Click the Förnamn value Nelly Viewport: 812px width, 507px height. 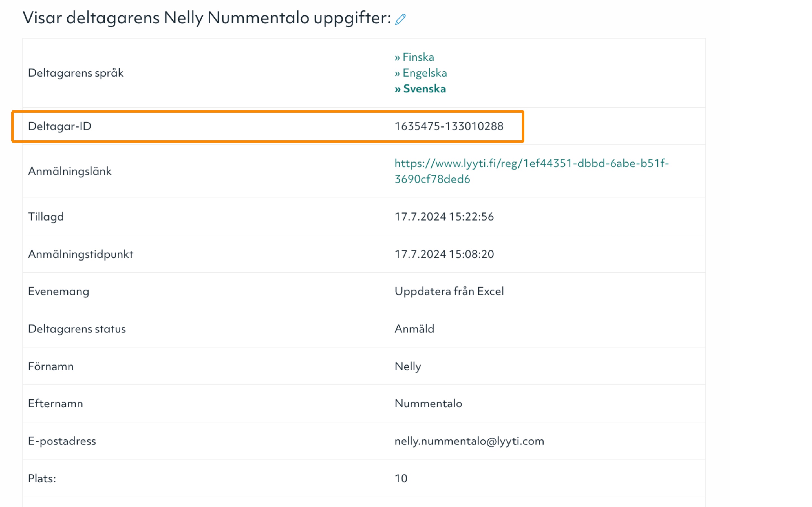pos(408,366)
